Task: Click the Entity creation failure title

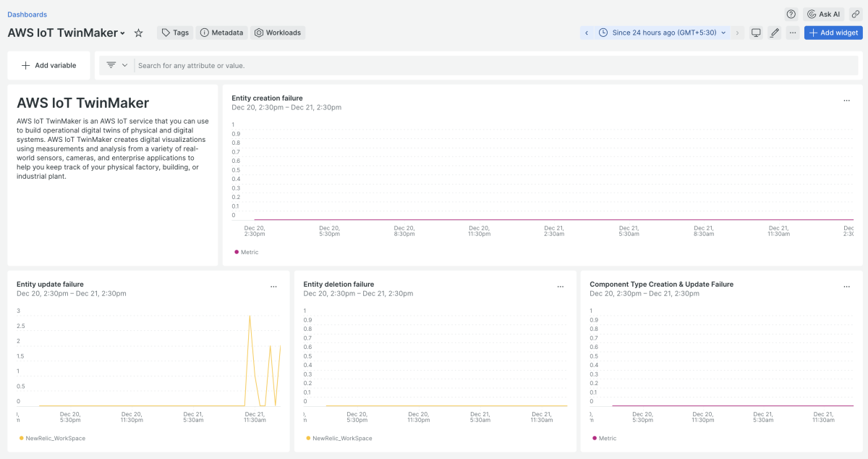Action: pos(267,98)
